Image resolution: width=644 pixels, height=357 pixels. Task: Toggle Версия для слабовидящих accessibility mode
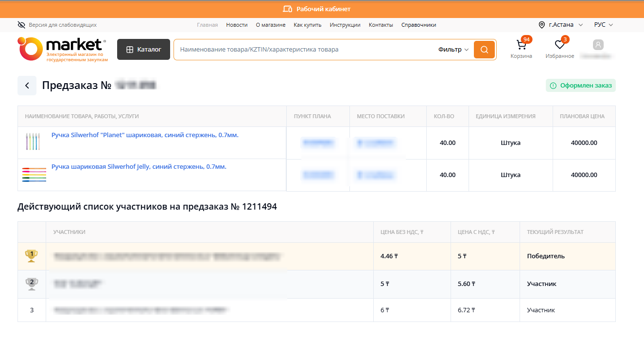click(57, 25)
